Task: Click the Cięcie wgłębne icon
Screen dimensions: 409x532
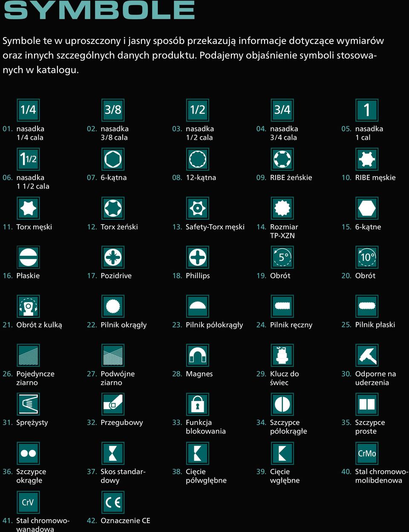Action: [282, 453]
